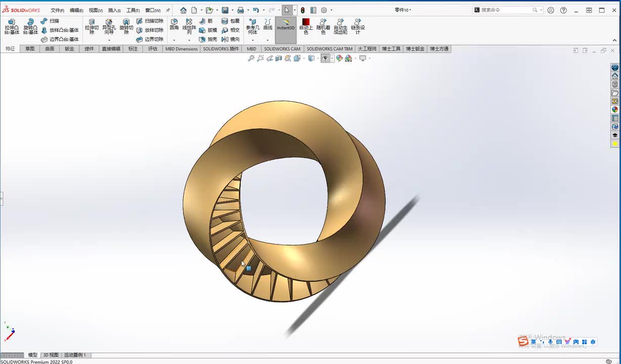Open Edit Appearance colored ball in view toolbar
Viewport: 621px width, 364px height.
pyautogui.click(x=339, y=59)
